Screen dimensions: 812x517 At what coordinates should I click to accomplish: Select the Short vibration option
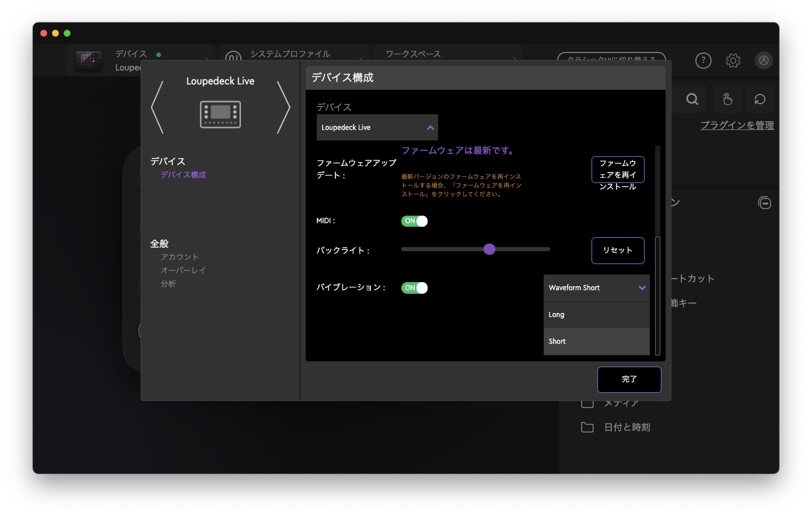pos(597,342)
